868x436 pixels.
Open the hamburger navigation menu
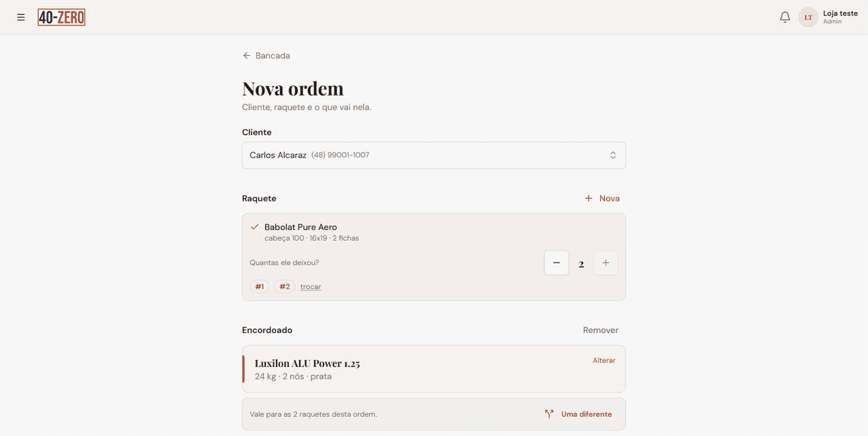tap(21, 17)
